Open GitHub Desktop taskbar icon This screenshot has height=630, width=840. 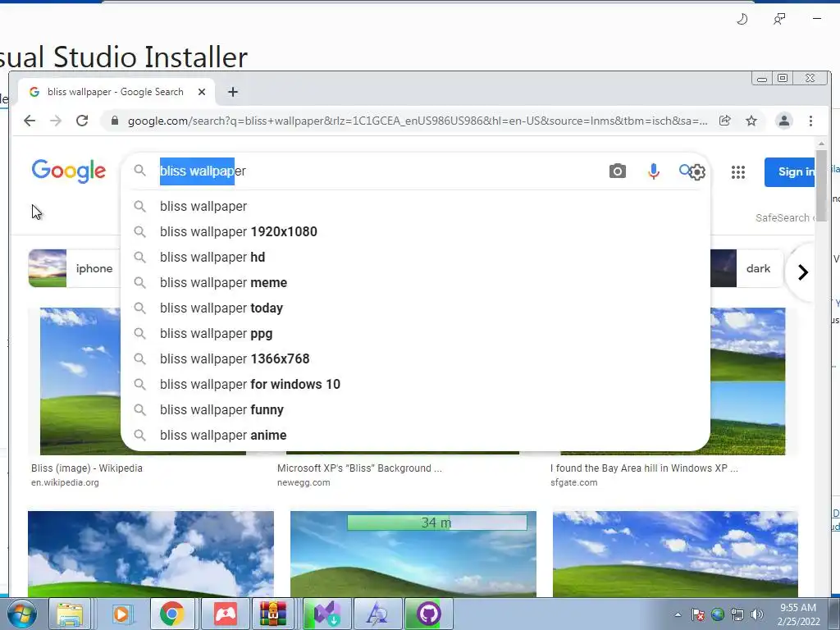(428, 614)
